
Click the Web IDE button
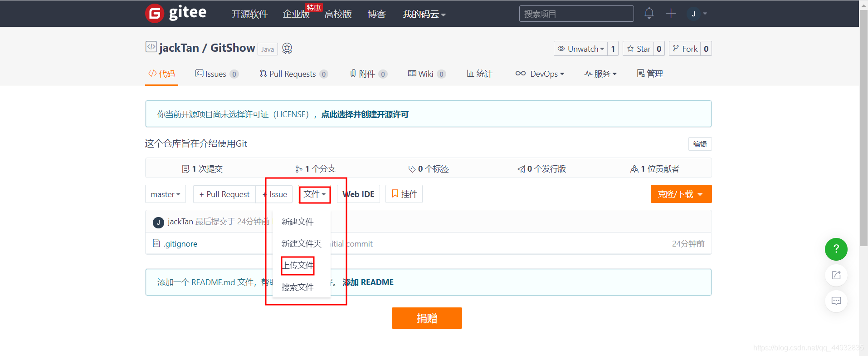[358, 194]
